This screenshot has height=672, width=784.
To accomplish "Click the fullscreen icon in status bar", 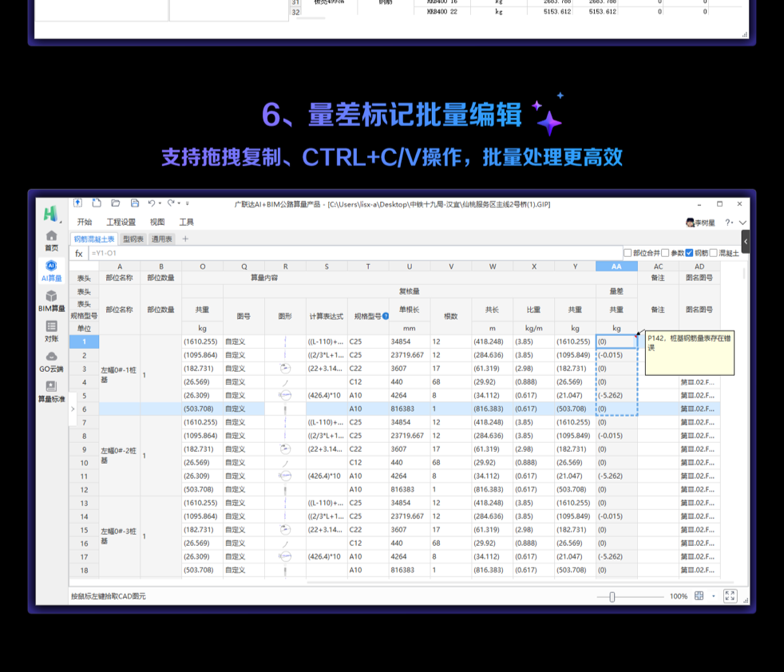I will point(730,596).
